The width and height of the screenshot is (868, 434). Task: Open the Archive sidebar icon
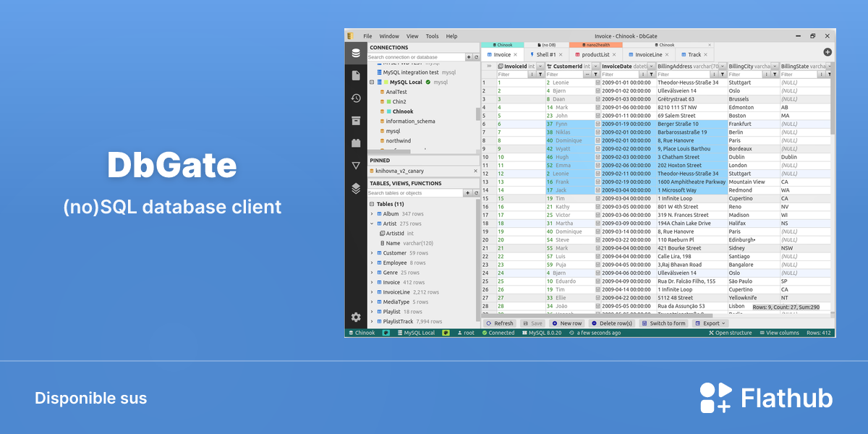[x=355, y=121]
